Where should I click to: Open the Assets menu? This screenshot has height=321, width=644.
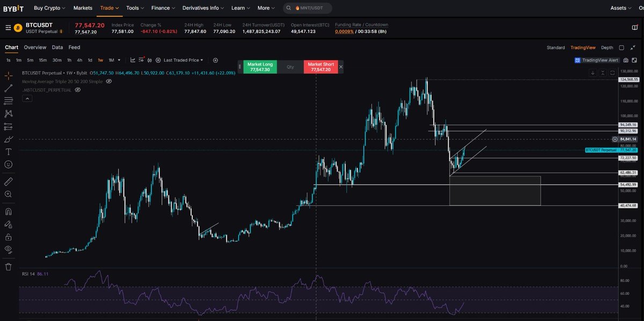pyautogui.click(x=620, y=8)
